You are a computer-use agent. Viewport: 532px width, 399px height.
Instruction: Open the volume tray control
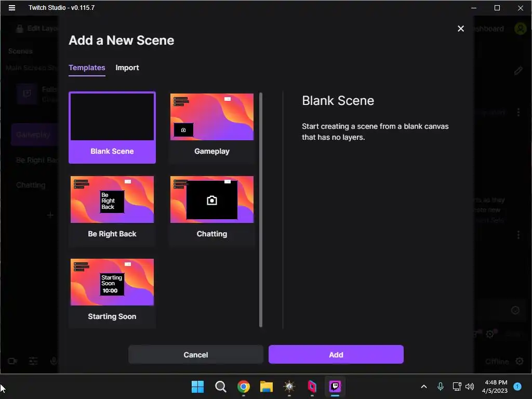pyautogui.click(x=470, y=387)
